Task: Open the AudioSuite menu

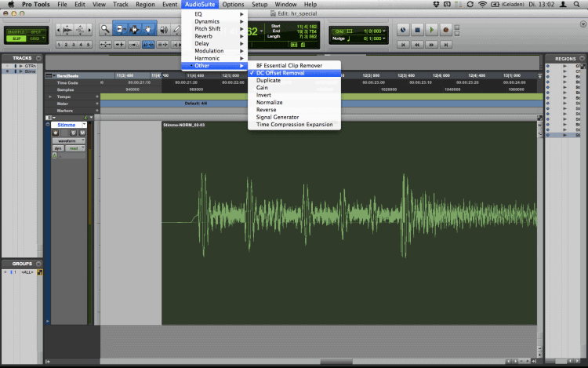Action: pyautogui.click(x=200, y=5)
